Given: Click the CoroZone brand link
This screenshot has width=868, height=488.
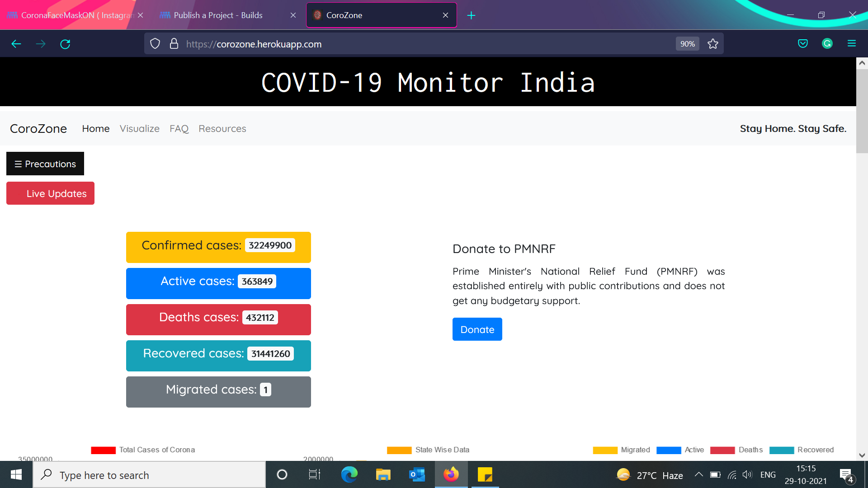Looking at the screenshot, I should click(38, 129).
